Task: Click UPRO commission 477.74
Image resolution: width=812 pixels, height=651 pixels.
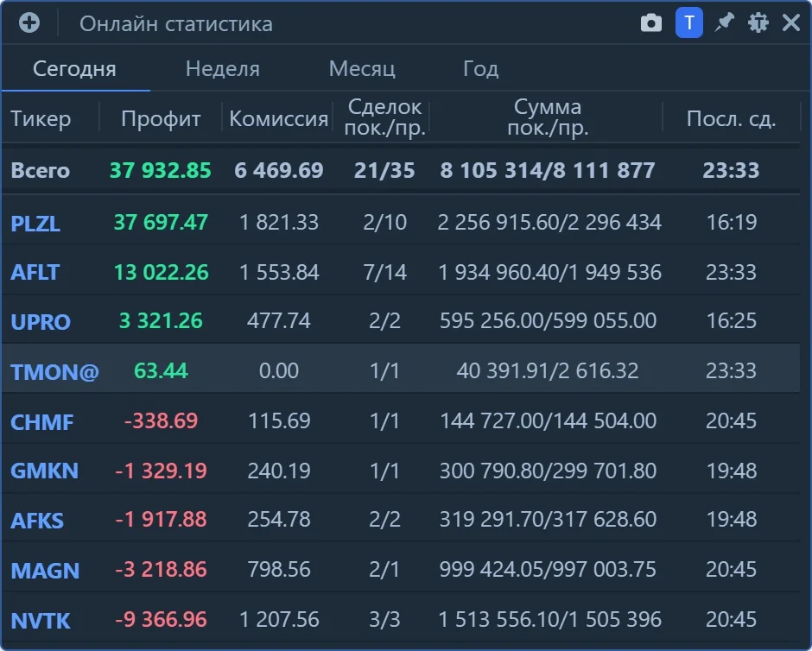Action: pos(279,321)
